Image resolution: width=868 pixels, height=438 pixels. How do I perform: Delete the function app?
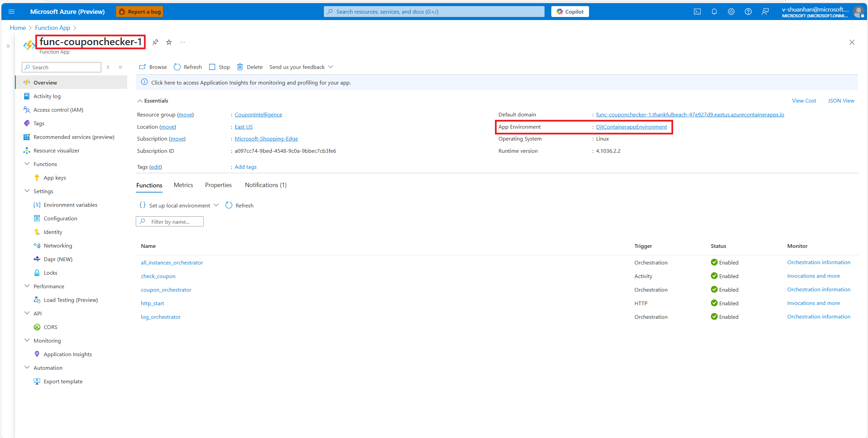(250, 67)
